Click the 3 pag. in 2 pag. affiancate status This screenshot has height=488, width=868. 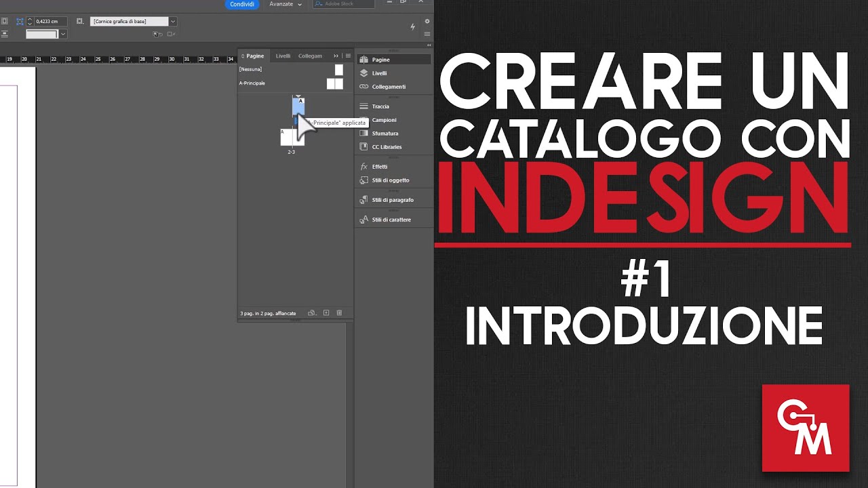click(268, 313)
